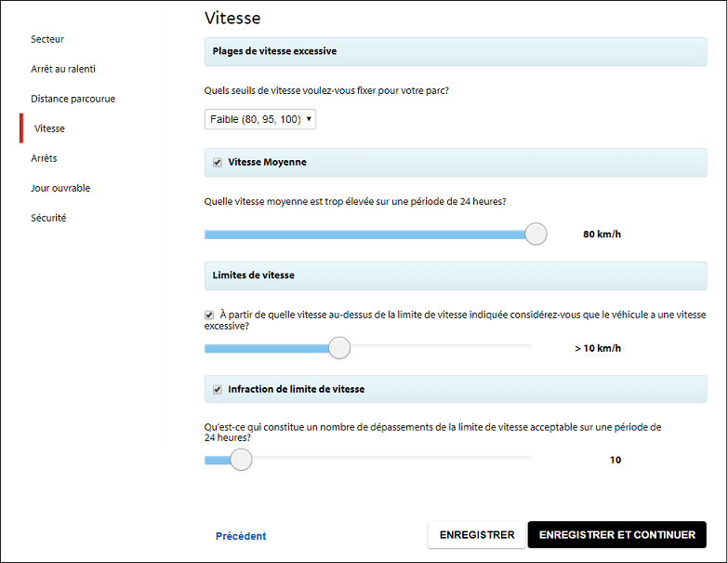Toggle Infraction de limite de vitesse checkbox

pos(218,389)
